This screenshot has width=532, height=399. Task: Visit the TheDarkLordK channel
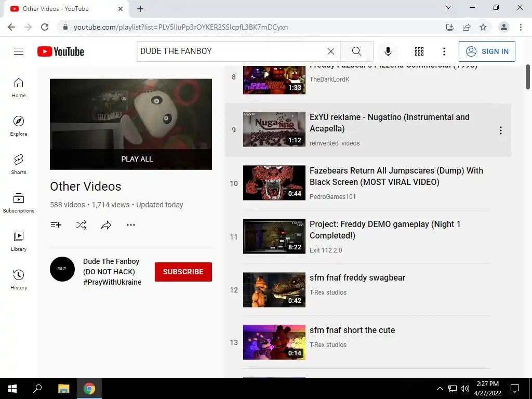click(329, 79)
